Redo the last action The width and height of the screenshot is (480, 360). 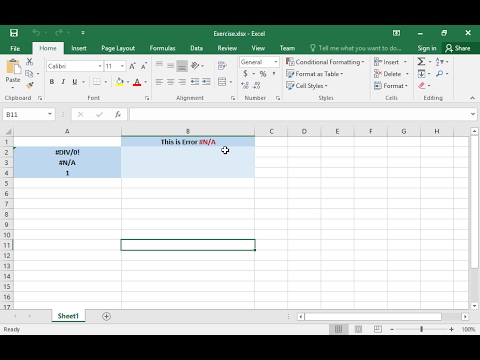point(59,33)
